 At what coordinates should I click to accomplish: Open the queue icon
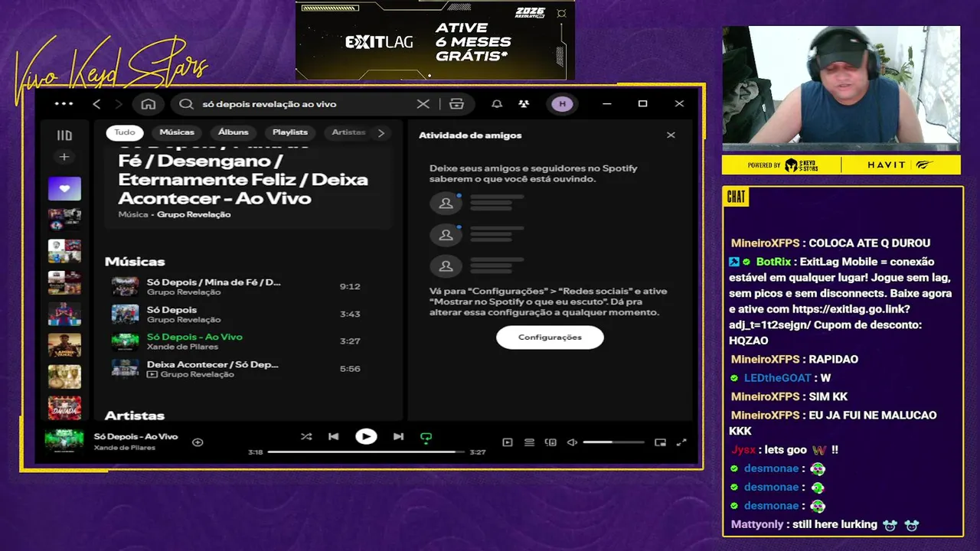529,442
